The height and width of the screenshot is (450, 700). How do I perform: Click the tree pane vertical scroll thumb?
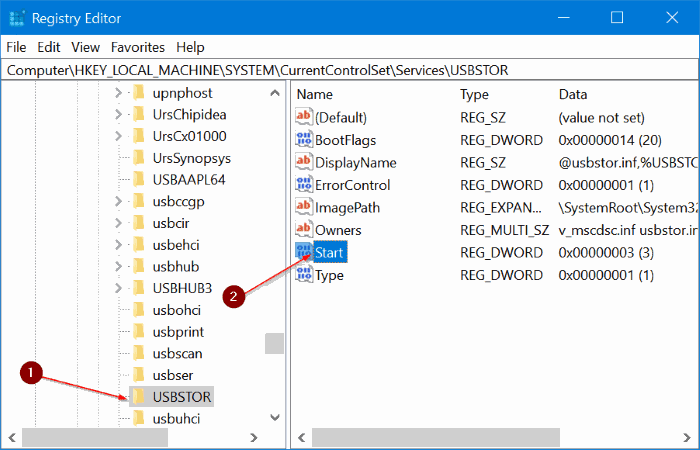[274, 343]
